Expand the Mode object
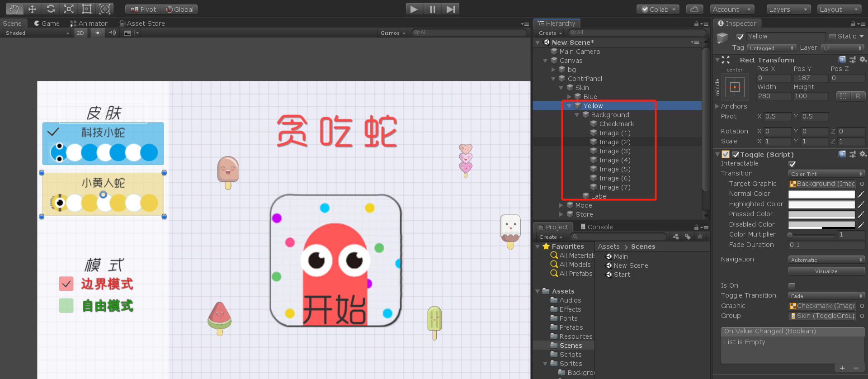 click(561, 205)
